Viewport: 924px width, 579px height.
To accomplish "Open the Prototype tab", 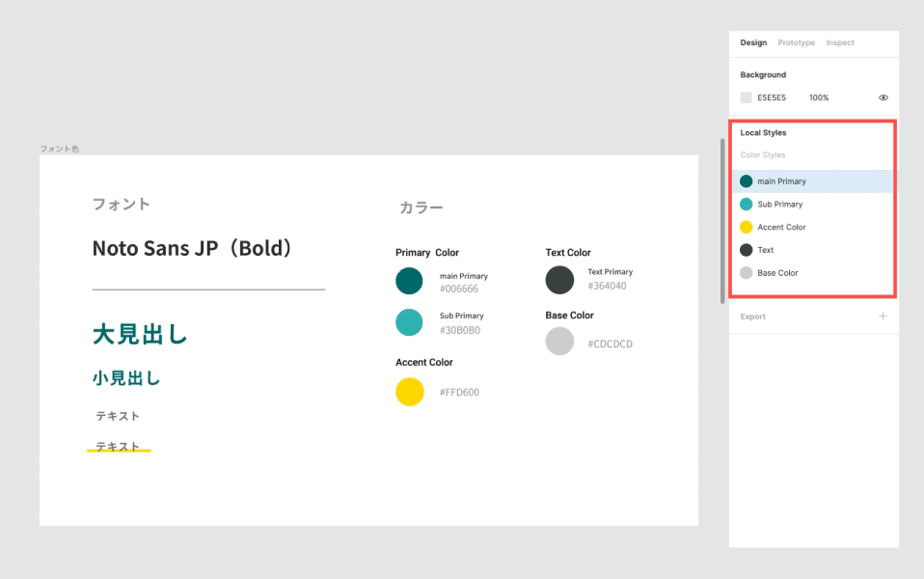I will [x=796, y=42].
